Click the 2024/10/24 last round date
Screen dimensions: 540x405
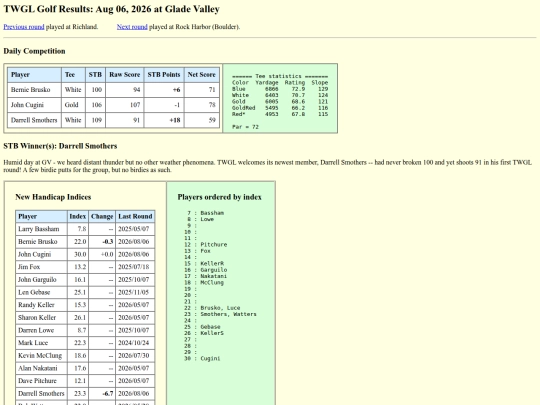[134, 343]
